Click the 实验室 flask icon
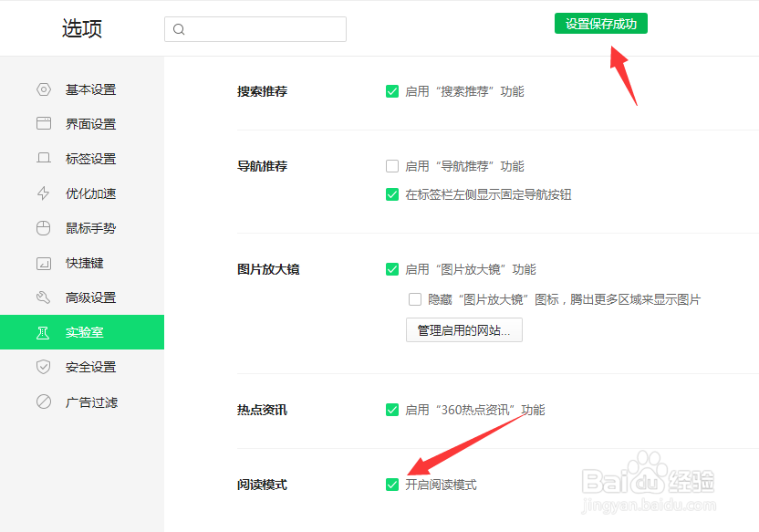The height and width of the screenshot is (532, 759). 43,332
